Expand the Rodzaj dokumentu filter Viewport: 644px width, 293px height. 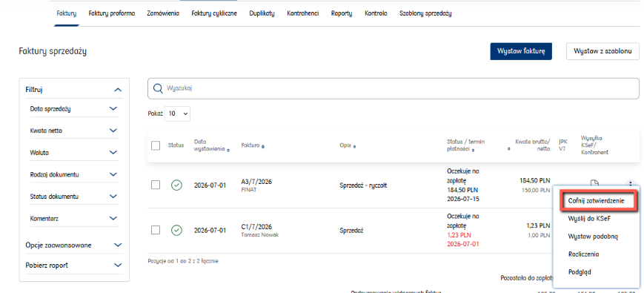pos(114,174)
